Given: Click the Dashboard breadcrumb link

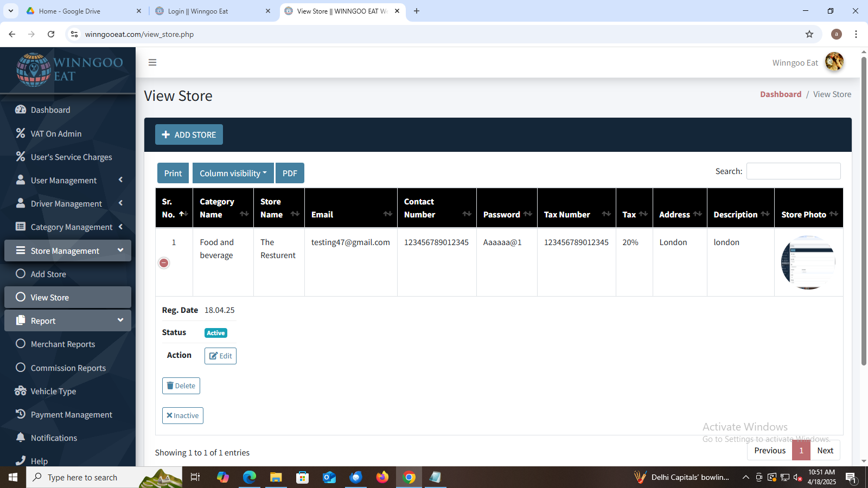Looking at the screenshot, I should click(780, 94).
